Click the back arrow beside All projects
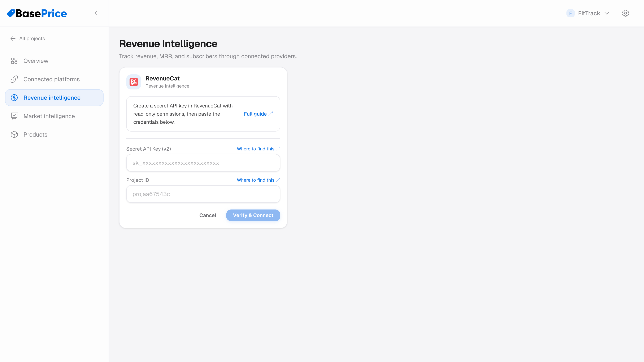Image resolution: width=644 pixels, height=362 pixels. (13, 39)
